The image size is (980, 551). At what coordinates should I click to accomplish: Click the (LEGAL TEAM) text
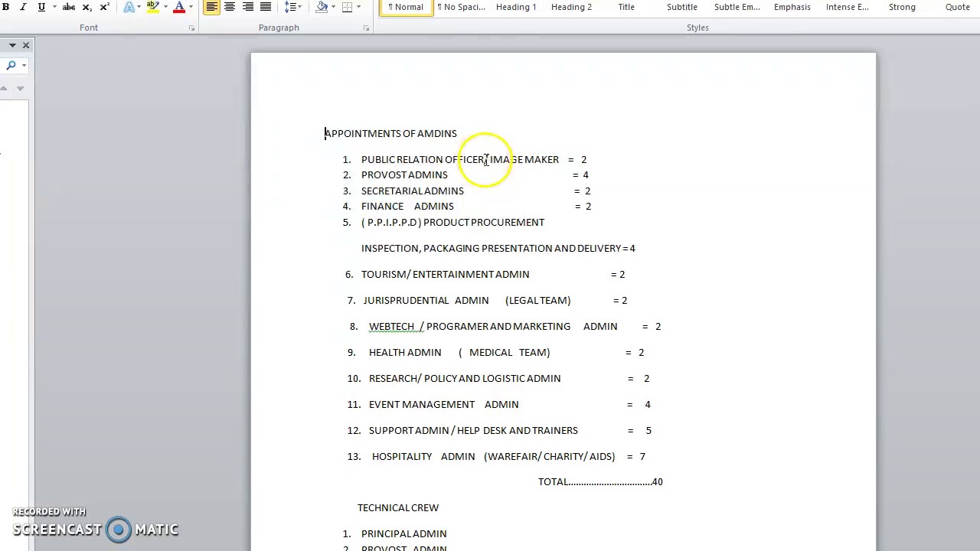[537, 300]
